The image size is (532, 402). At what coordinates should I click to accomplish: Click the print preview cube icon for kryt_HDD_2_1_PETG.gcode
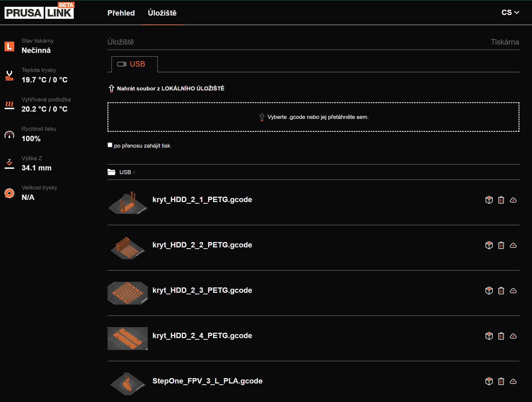click(x=489, y=200)
